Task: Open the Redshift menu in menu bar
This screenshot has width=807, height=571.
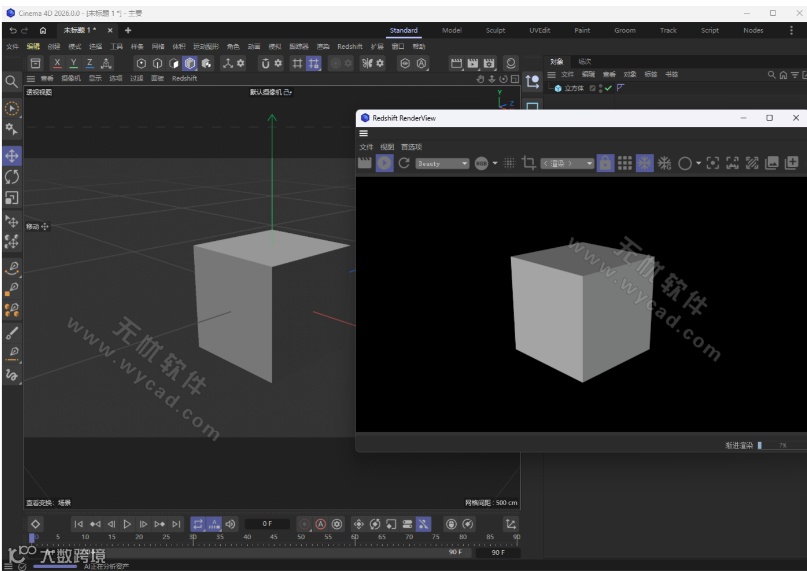Action: point(350,46)
